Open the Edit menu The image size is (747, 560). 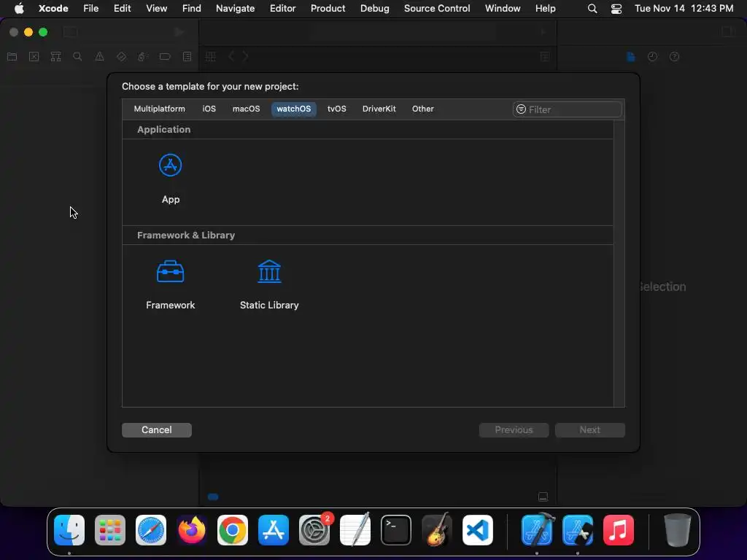click(x=122, y=8)
